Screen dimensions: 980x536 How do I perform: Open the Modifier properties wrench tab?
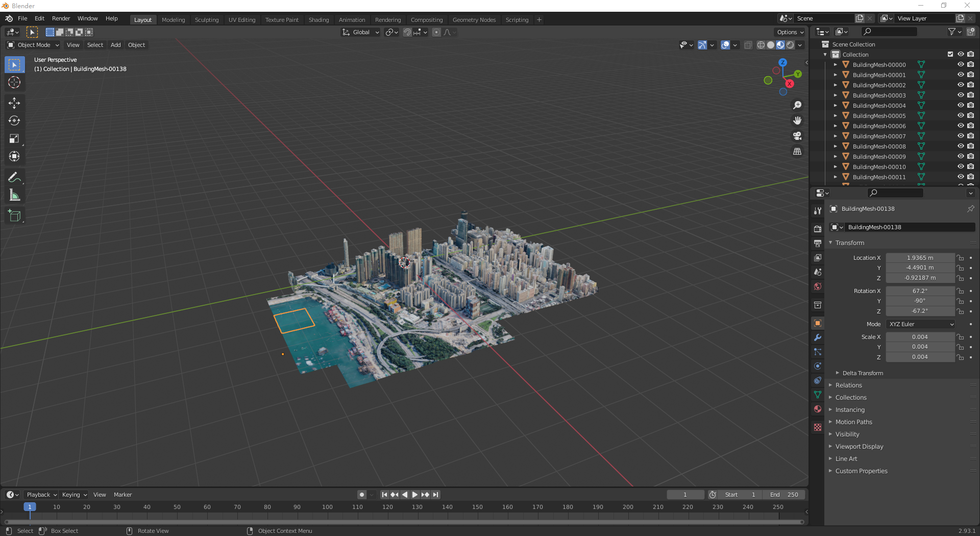[x=818, y=337]
